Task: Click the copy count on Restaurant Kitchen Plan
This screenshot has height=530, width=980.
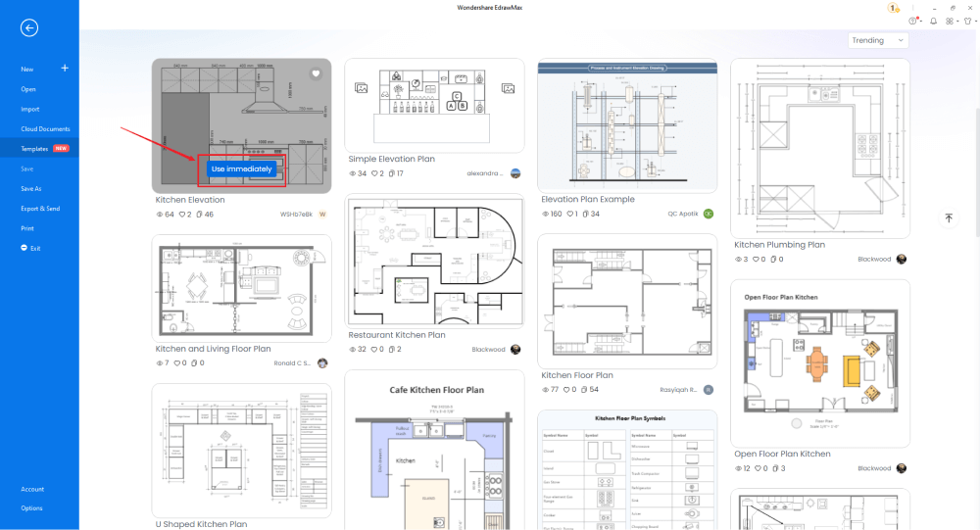Action: tap(395, 350)
